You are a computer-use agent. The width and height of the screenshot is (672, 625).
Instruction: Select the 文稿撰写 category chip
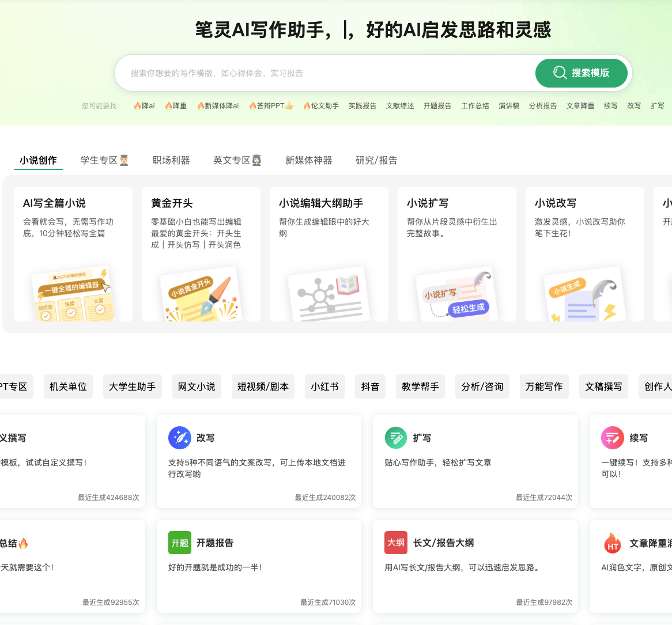(604, 387)
